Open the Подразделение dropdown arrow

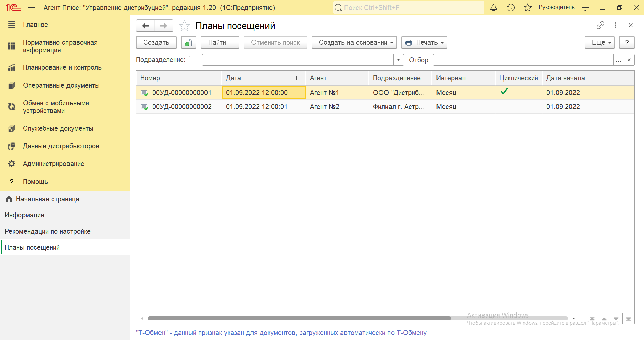398,60
